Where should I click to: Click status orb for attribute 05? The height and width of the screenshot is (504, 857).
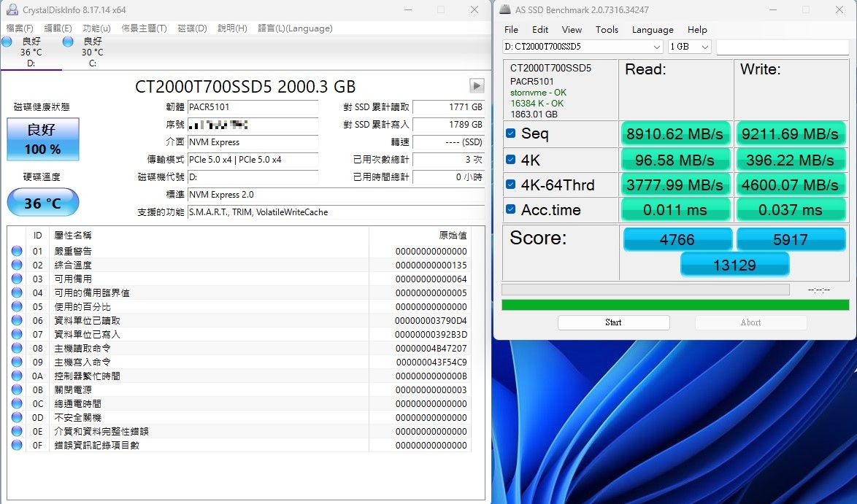(x=17, y=306)
